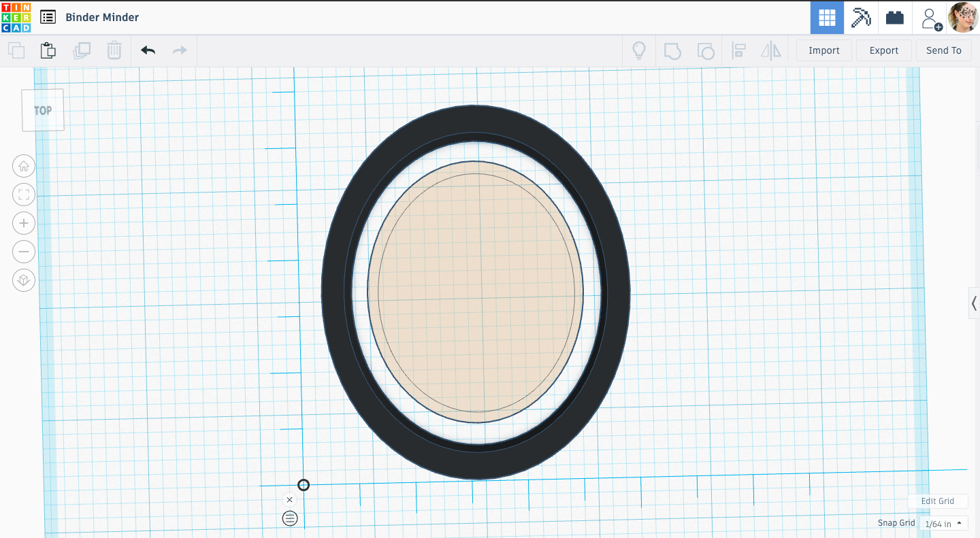Expand the collapsed shapes panel arrow
Screen dimensions: 980x538
[974, 303]
